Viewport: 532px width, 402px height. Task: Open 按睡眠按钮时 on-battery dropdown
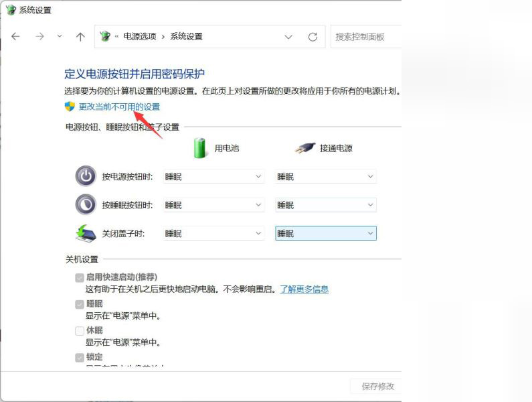pos(213,205)
